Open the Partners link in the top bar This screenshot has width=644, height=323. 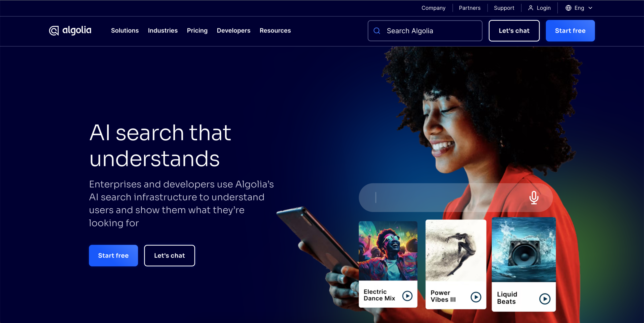(x=470, y=8)
